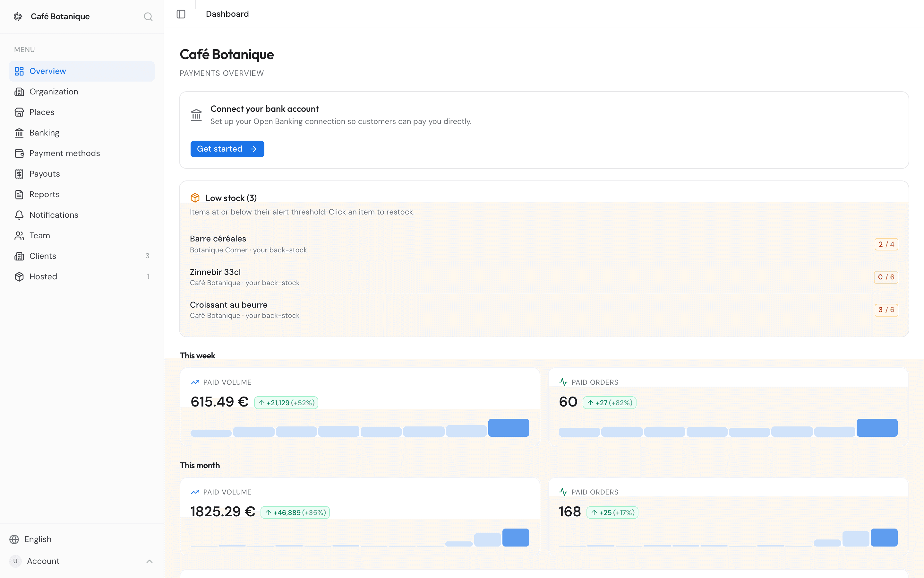Select the Payouts menu entry
The width and height of the screenshot is (924, 578).
click(82, 174)
